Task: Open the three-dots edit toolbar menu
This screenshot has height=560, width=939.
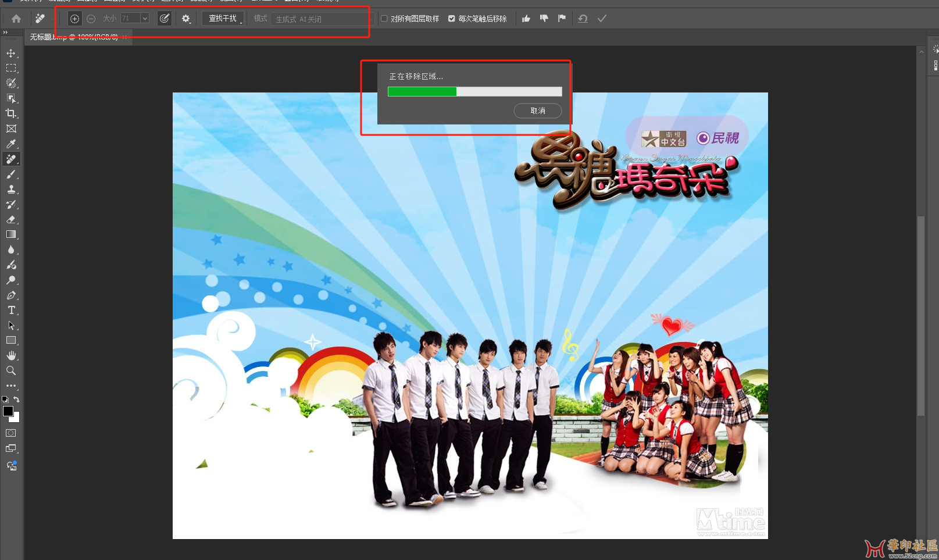Action: [11, 386]
